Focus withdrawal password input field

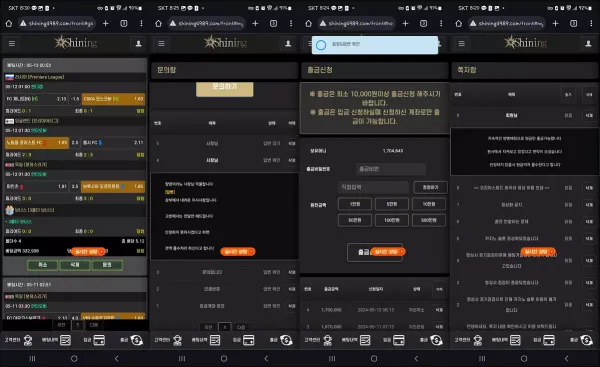click(x=391, y=169)
